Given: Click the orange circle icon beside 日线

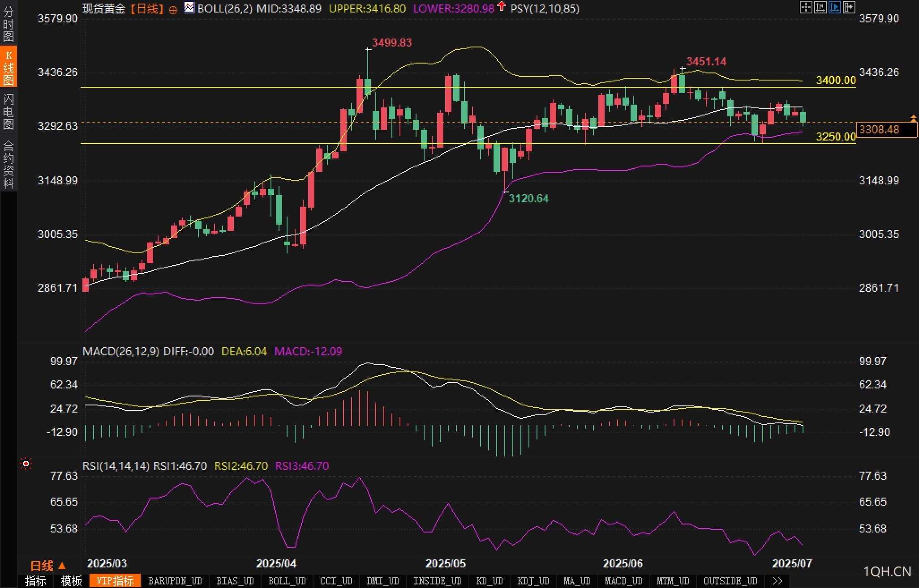Looking at the screenshot, I should pos(173,10).
